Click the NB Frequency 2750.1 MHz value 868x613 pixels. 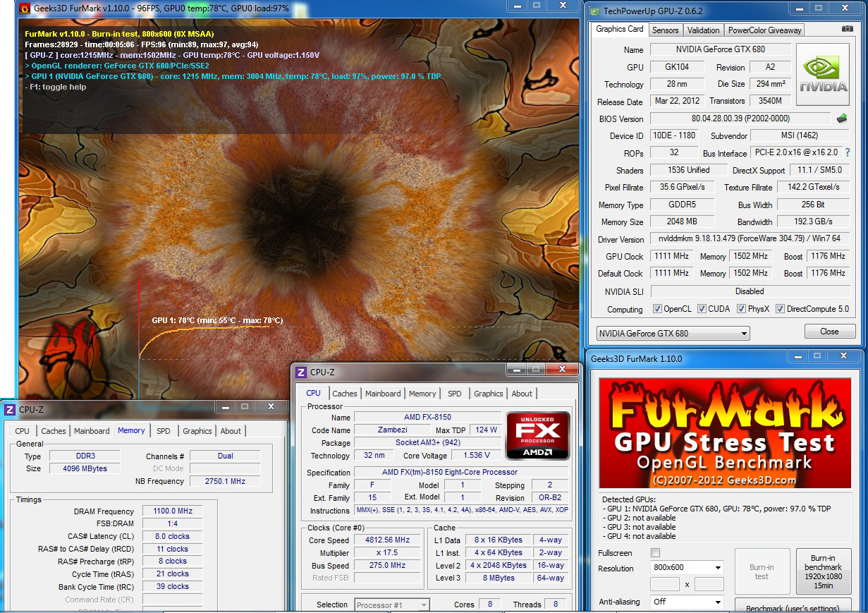tap(225, 481)
